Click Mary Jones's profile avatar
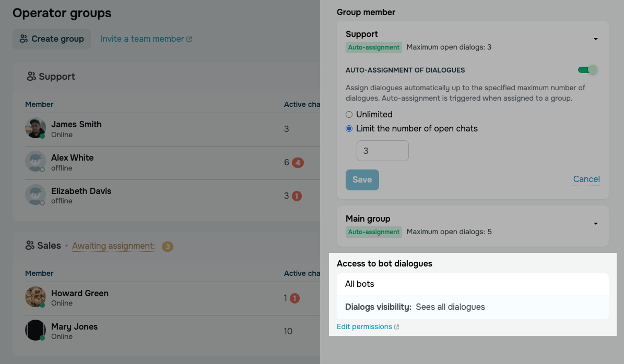 pos(36,330)
